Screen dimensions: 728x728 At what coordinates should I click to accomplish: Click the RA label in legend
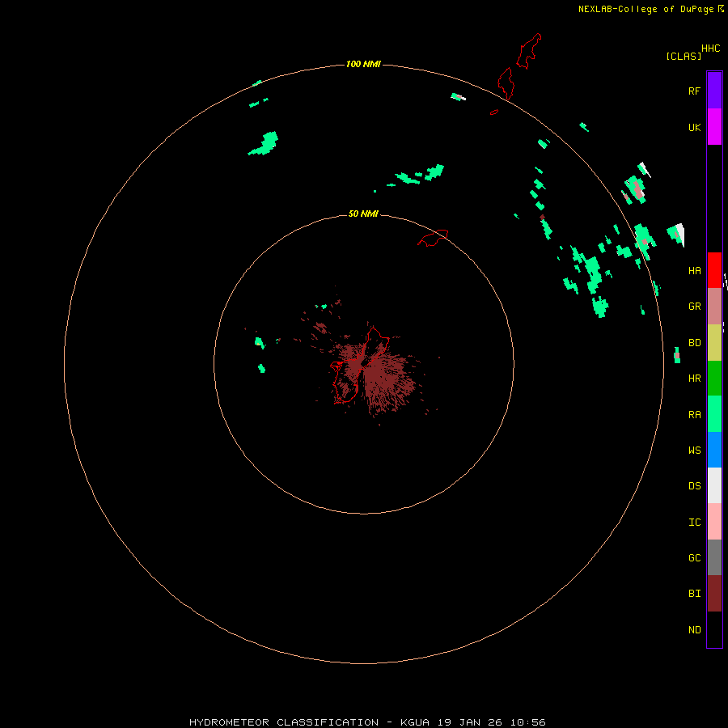[694, 415]
